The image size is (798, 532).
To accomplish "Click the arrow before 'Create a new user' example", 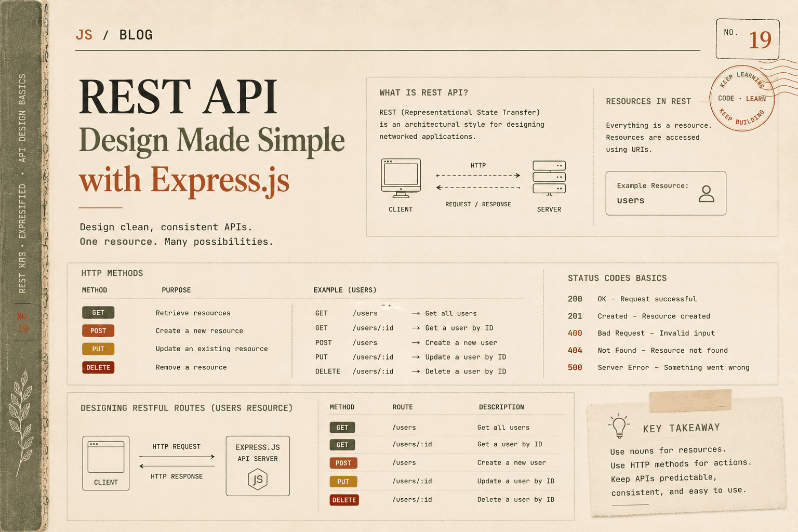I will point(416,343).
